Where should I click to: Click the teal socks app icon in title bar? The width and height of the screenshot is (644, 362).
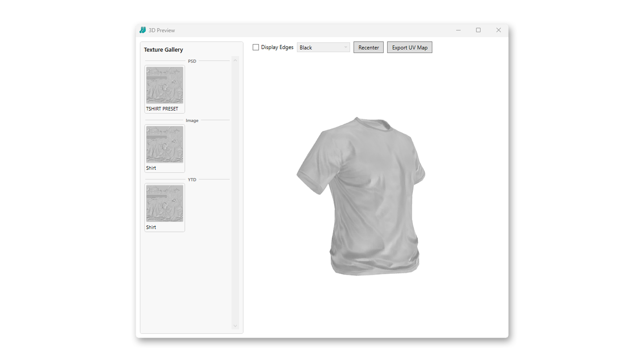coord(143,30)
